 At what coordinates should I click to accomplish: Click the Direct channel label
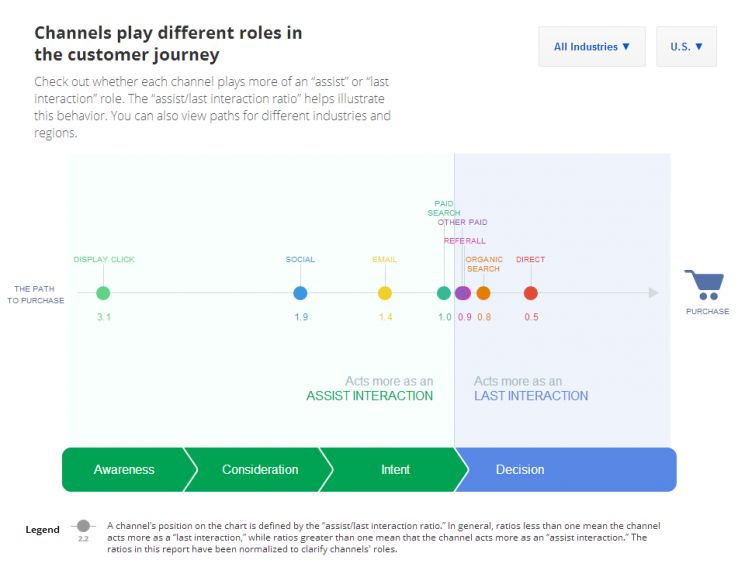[x=531, y=260]
